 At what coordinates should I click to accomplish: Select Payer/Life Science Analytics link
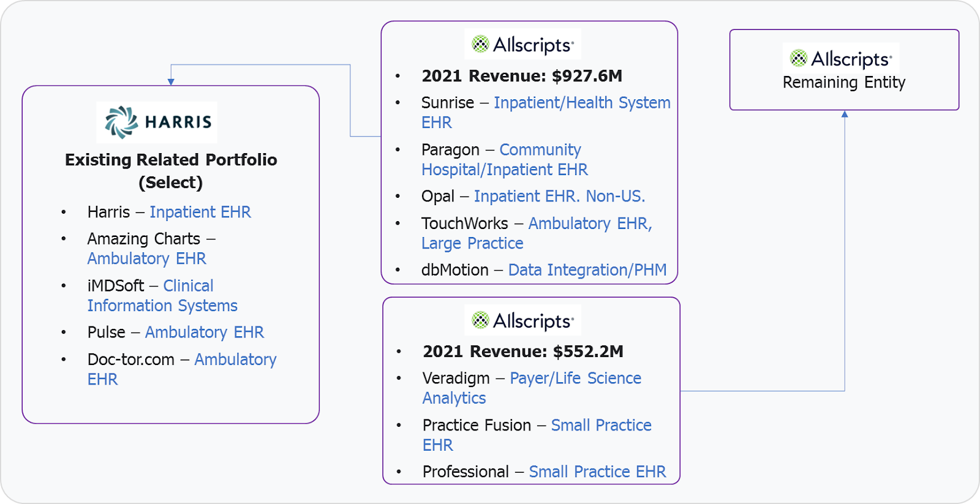pos(532,388)
